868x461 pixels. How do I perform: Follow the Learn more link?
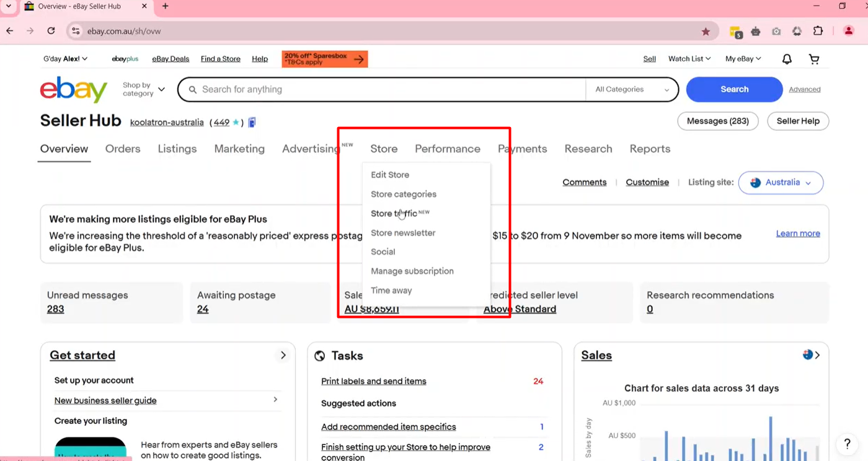[x=798, y=234]
